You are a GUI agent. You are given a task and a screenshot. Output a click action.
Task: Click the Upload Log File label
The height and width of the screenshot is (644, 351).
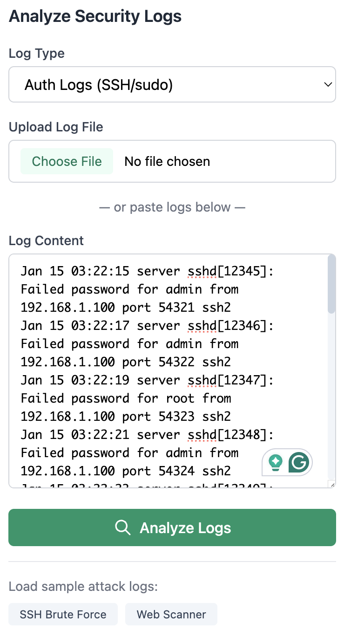[56, 127]
